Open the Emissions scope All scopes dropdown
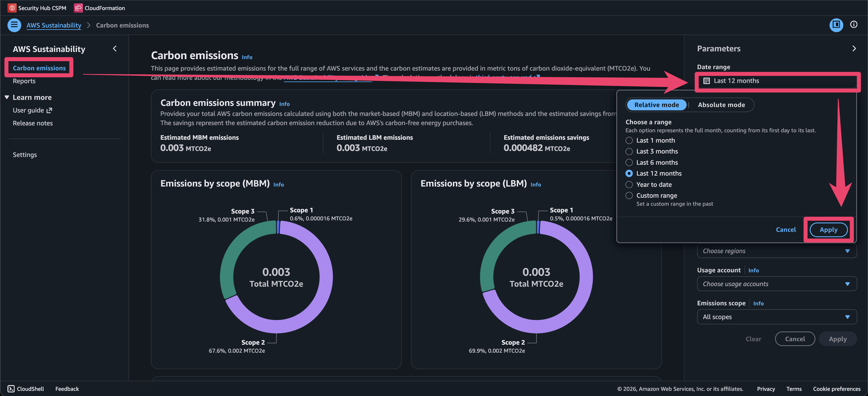 (x=776, y=317)
